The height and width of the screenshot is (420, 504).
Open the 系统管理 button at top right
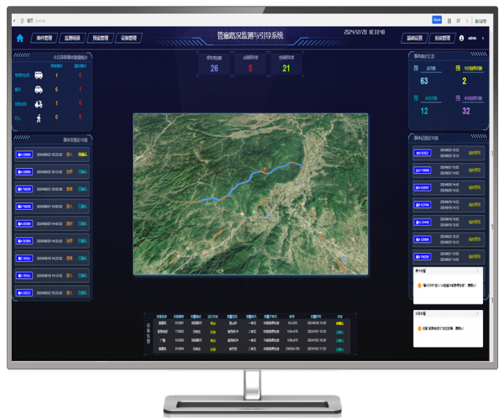click(x=442, y=38)
